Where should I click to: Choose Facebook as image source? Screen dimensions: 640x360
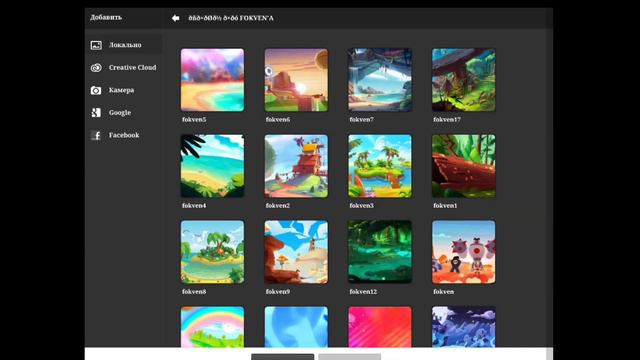pyautogui.click(x=124, y=135)
